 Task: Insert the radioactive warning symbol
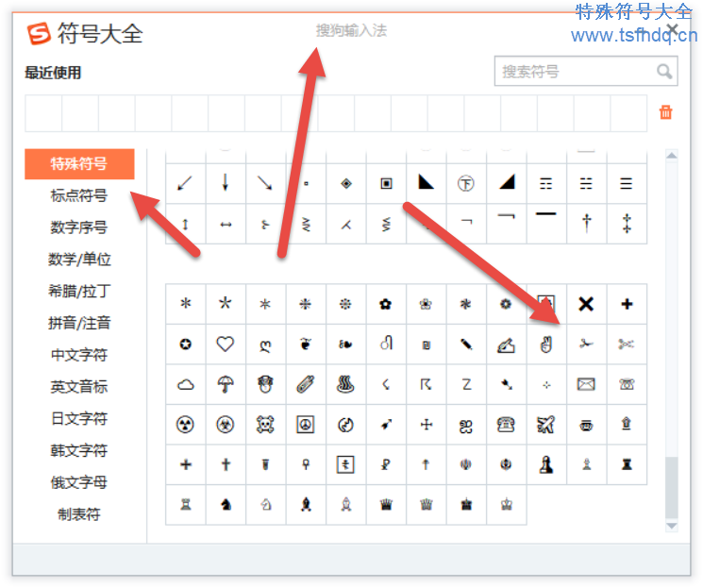click(186, 425)
